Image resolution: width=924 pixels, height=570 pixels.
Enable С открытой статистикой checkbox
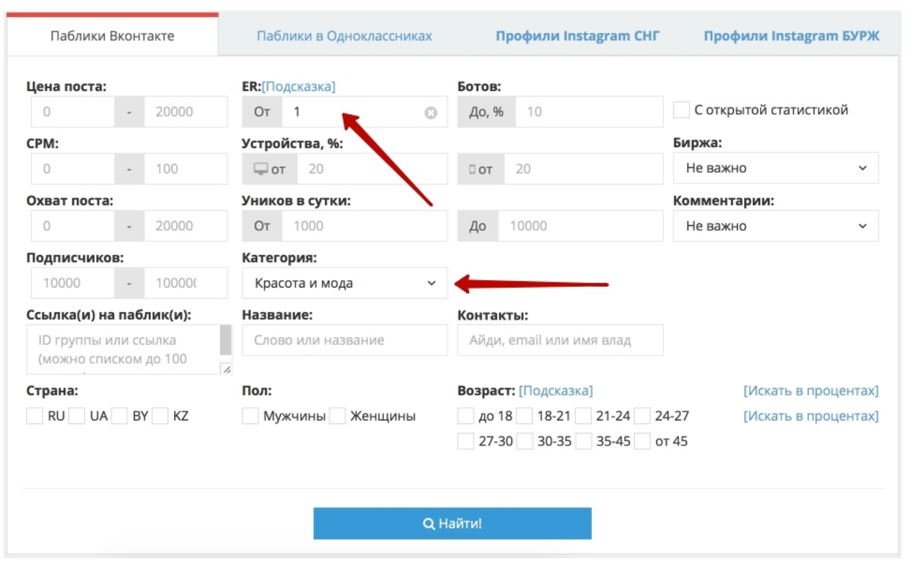point(681,110)
